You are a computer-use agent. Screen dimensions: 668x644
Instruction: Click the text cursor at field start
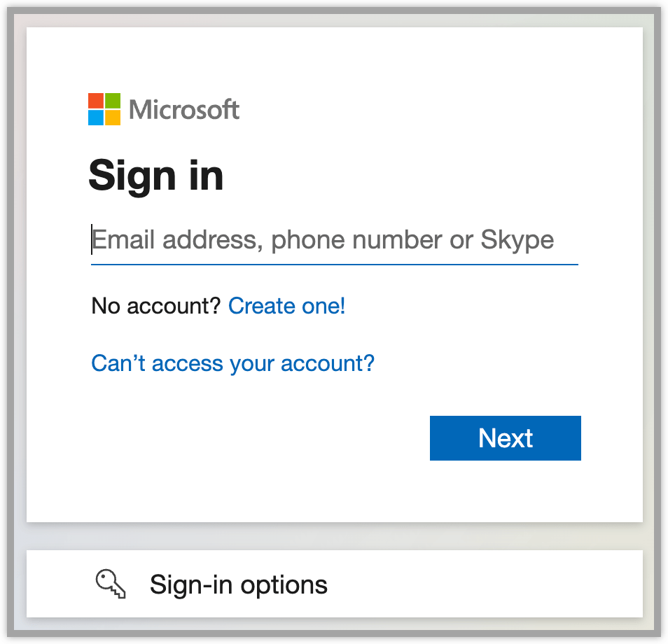tap(92, 240)
